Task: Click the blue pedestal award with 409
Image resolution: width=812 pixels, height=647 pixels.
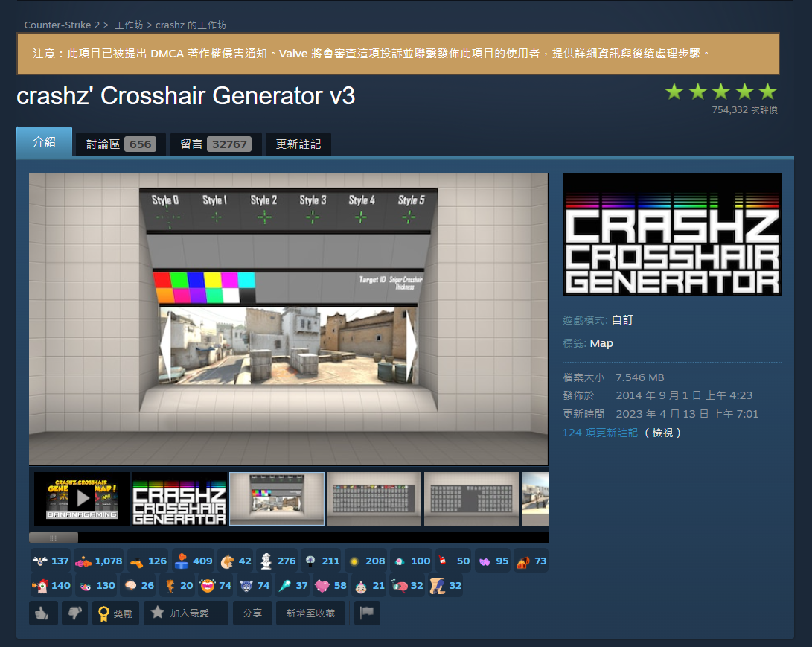Action: point(194,561)
